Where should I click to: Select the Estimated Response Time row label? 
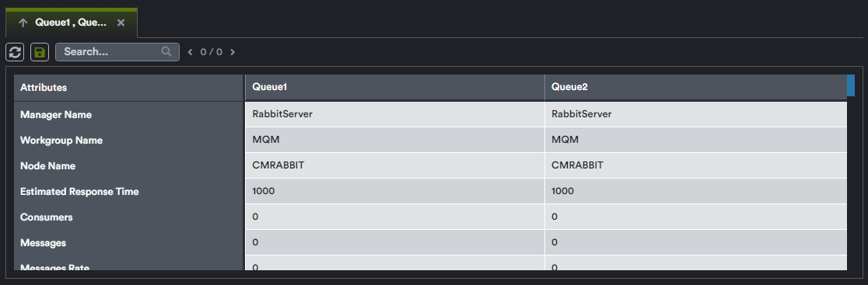[79, 192]
